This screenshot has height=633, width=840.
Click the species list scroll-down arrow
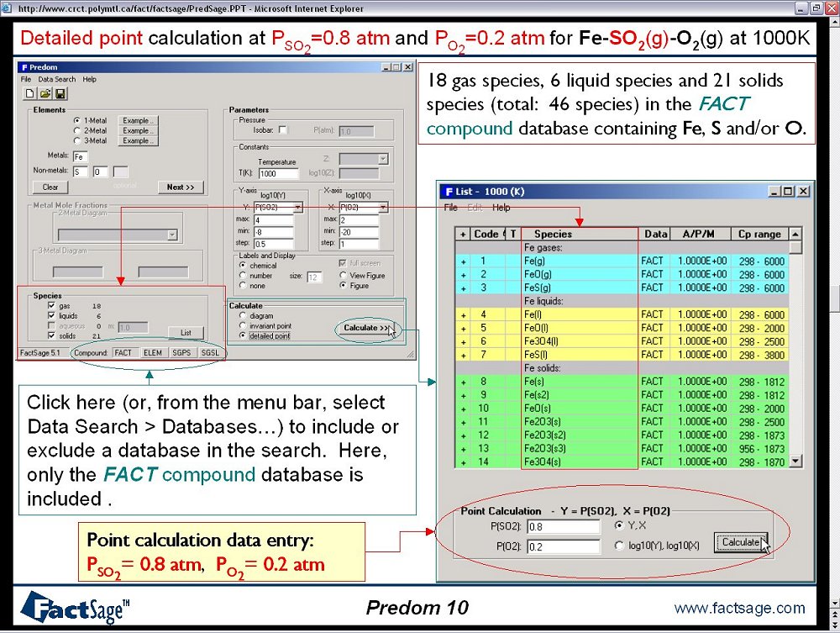pyautogui.click(x=796, y=461)
